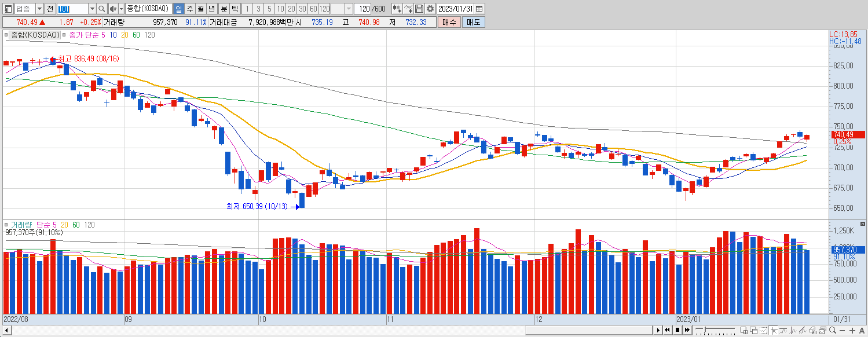Image resolution: width=868 pixels, height=337 pixels.
Task: Click the stop playback button
Action: (677, 331)
